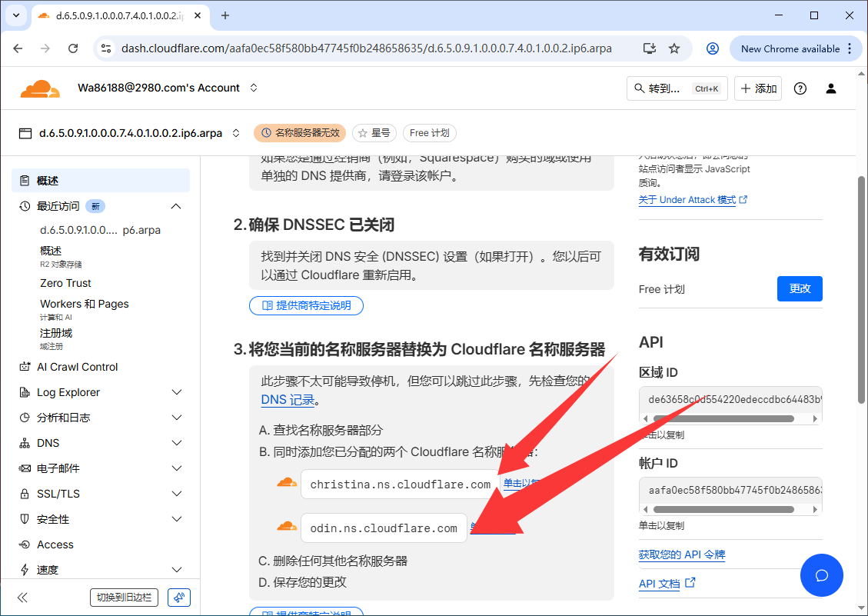Collapse sidebar with double chevron icon
868x616 pixels.
(x=22, y=598)
